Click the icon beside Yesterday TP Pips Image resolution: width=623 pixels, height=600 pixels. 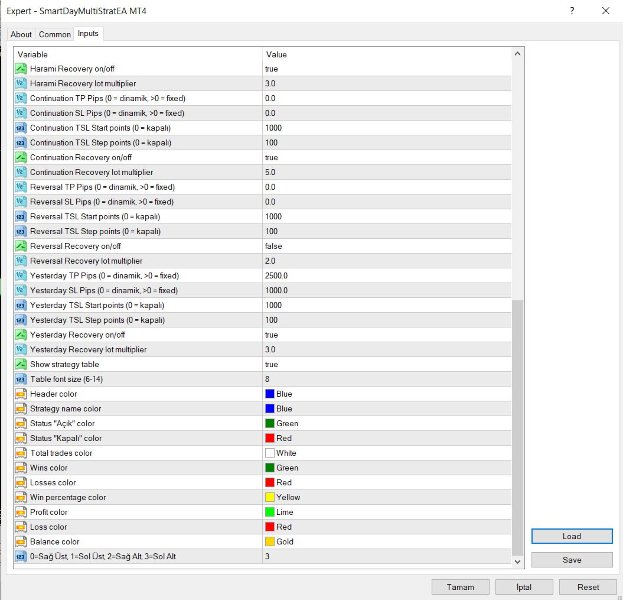point(21,276)
